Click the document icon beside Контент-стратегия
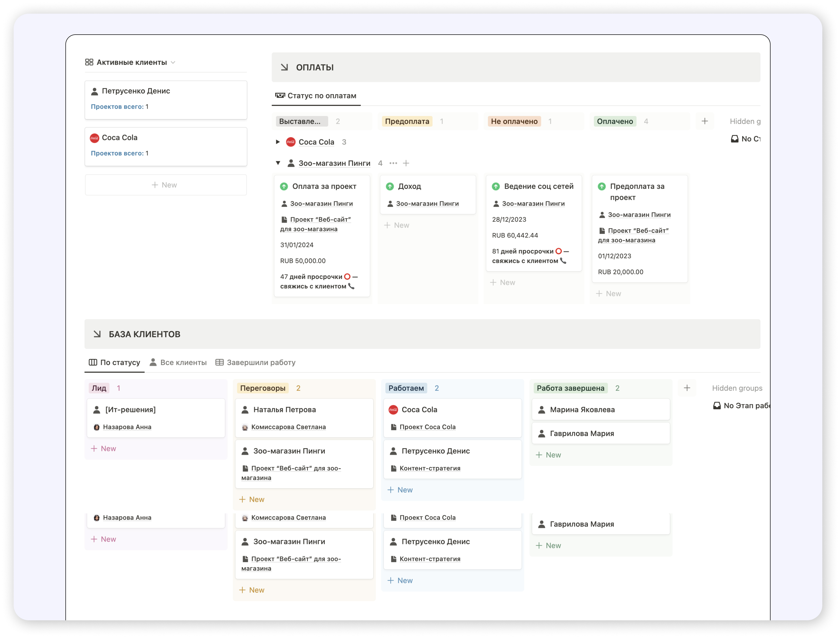This screenshot has width=840, height=638. 393,468
